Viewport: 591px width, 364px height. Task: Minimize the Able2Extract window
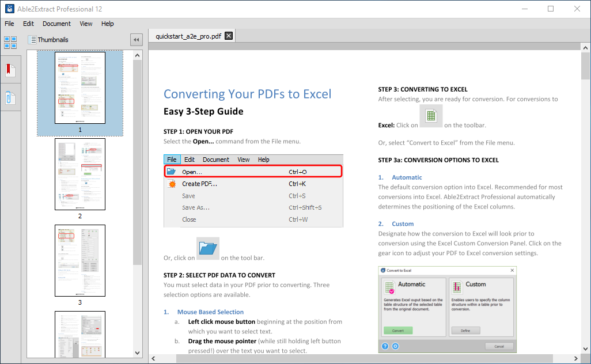tap(525, 9)
